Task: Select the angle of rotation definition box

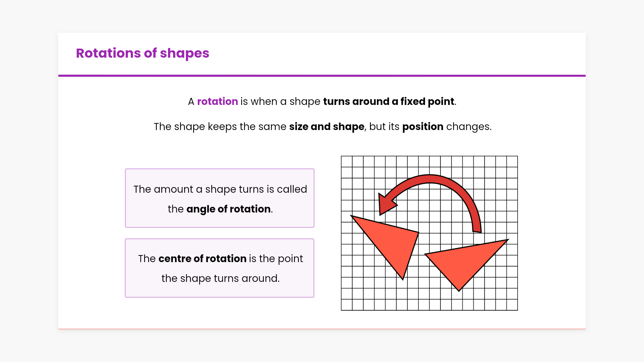Action: click(x=220, y=174)
